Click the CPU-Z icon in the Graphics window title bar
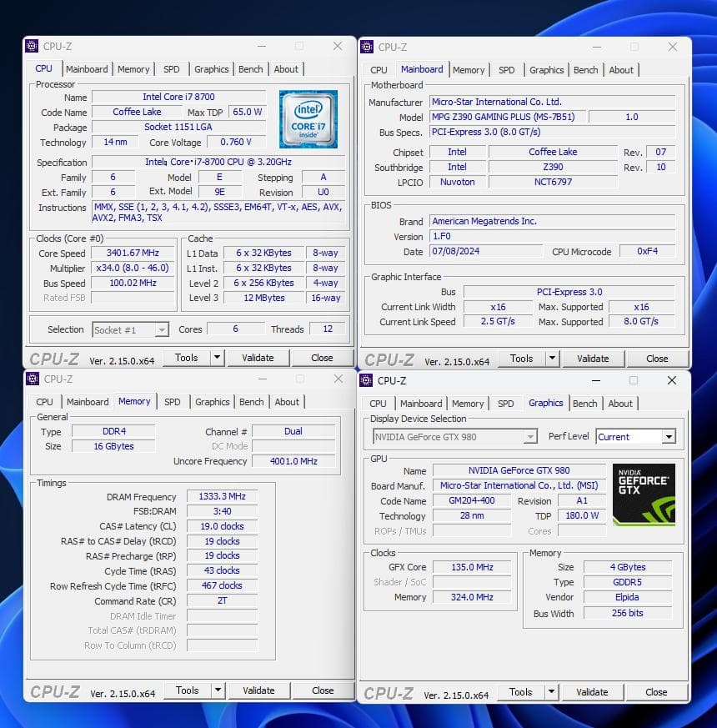 point(365,380)
